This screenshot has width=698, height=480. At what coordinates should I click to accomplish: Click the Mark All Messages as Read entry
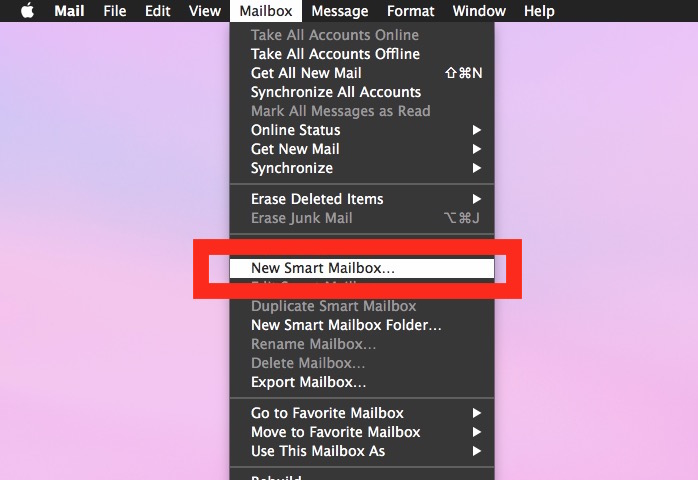click(x=362, y=111)
